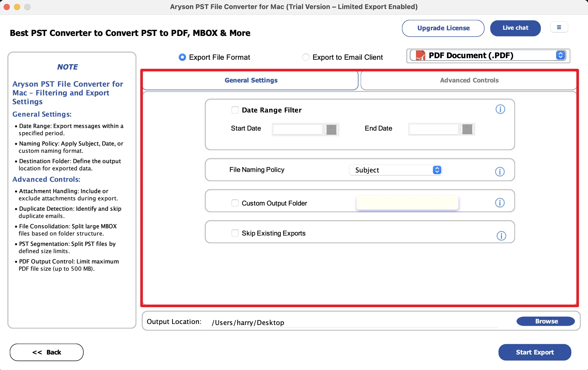
Task: Enable the Date Range Filter checkbox
Action: [x=235, y=110]
